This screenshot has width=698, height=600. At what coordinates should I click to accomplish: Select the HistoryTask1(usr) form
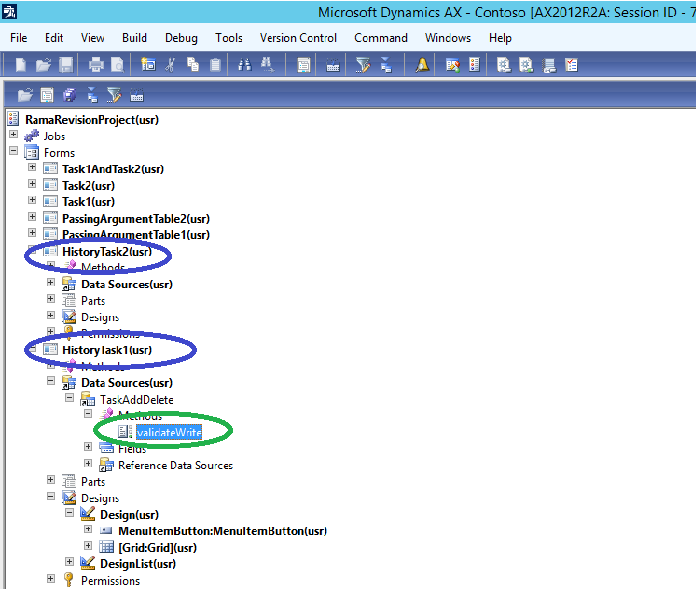click(x=107, y=350)
